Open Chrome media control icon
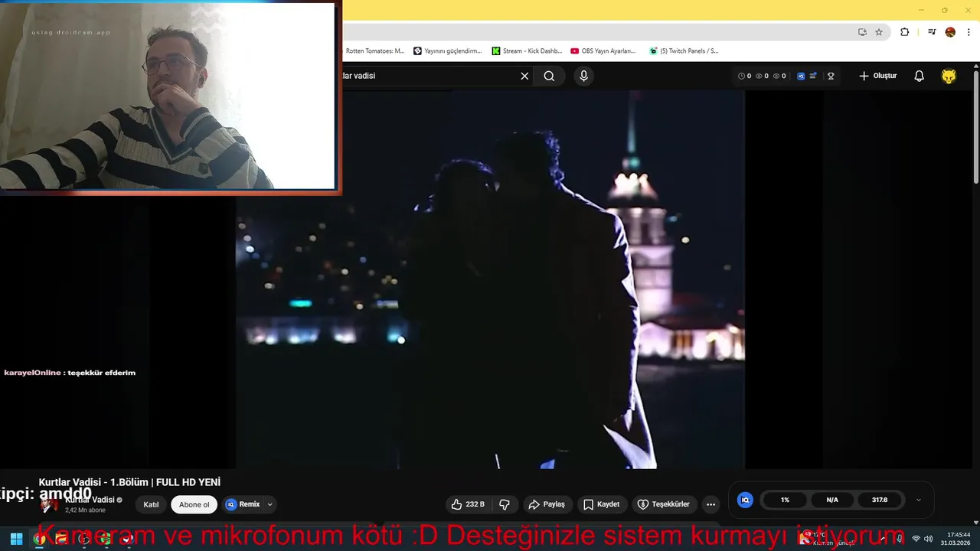This screenshot has height=551, width=980. pos(932,32)
